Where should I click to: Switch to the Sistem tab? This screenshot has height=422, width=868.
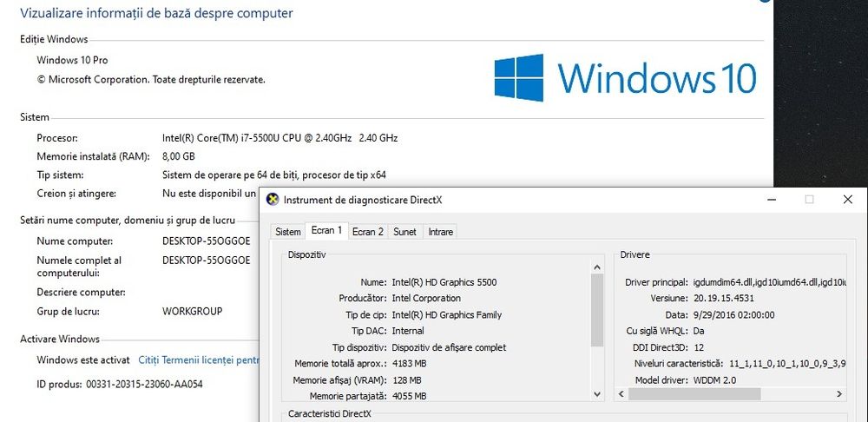(288, 232)
